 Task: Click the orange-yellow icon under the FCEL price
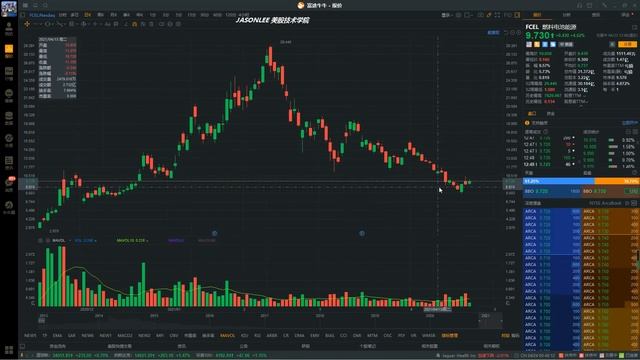click(x=537, y=44)
